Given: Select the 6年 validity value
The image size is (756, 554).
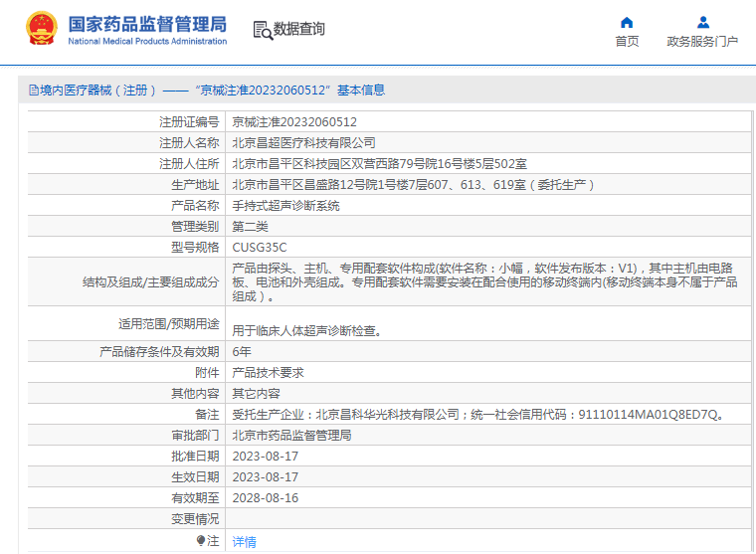Looking at the screenshot, I should pyautogui.click(x=242, y=352).
